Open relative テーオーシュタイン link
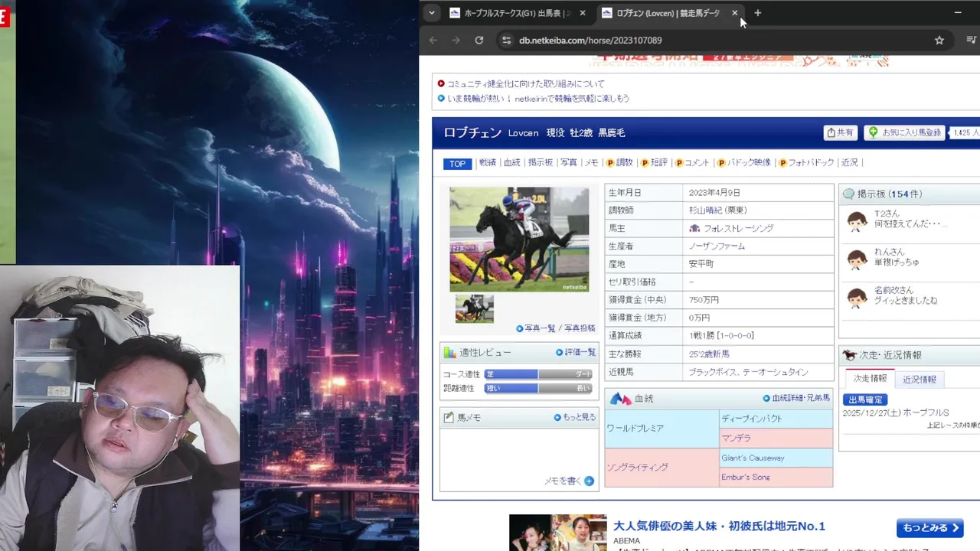Image resolution: width=980 pixels, height=551 pixels. 777,372
